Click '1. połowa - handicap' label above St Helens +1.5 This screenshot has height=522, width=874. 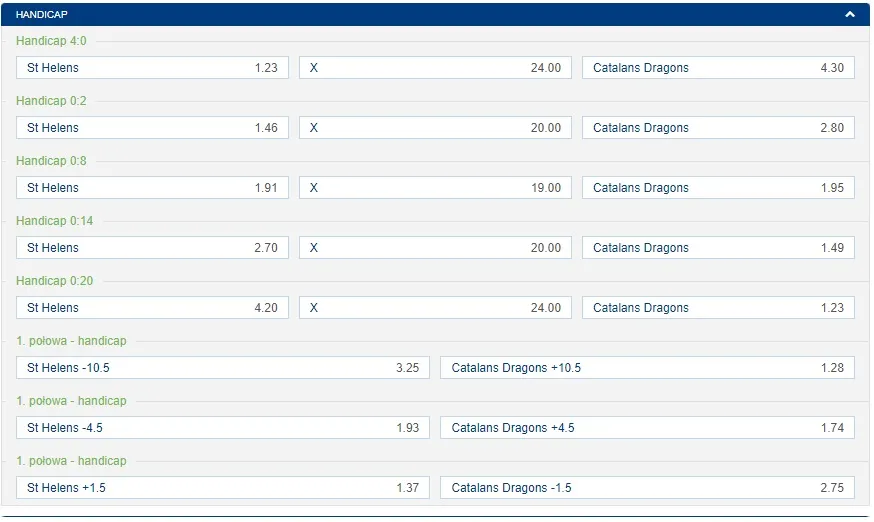click(x=71, y=461)
